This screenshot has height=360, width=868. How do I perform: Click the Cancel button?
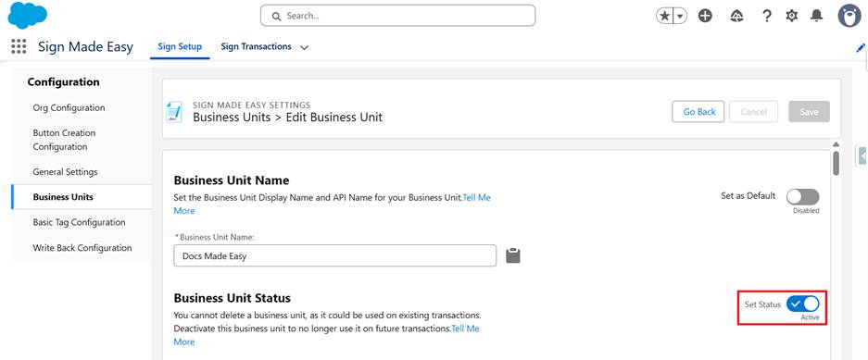pos(753,112)
